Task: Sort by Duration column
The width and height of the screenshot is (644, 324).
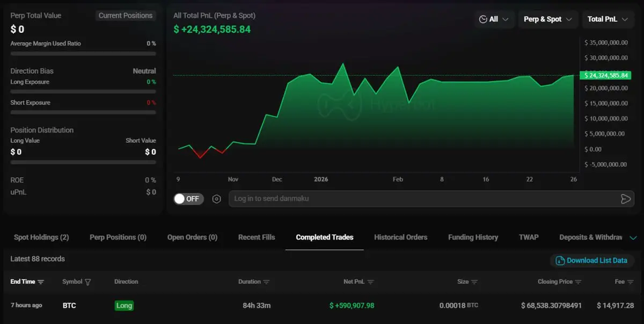Action: pos(254,282)
